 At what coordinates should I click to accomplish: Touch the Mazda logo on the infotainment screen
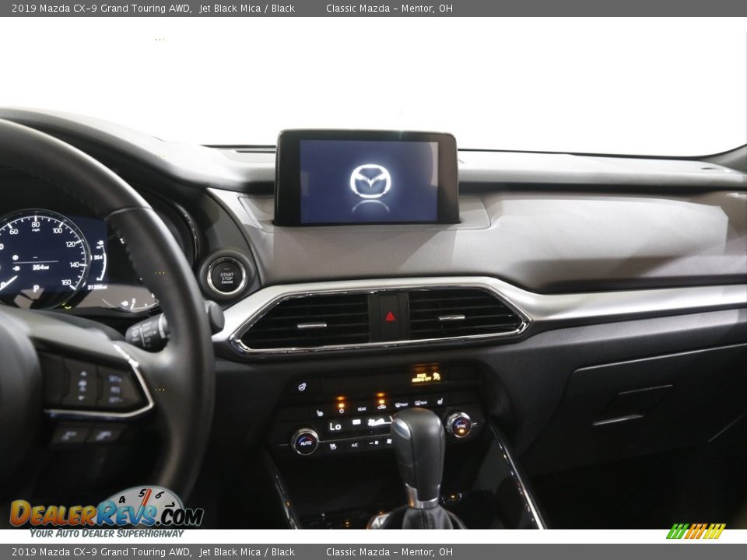point(370,181)
